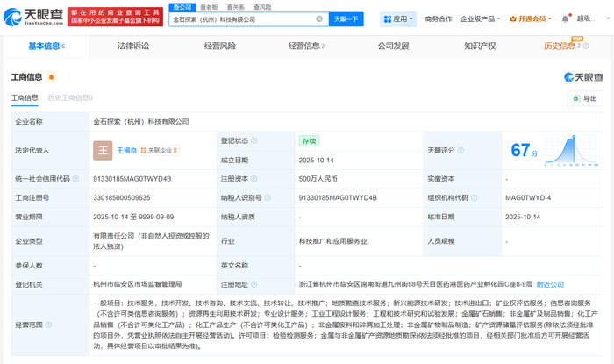Viewport: 614px width, 364px height.
Task: Click the help icon next to 注册资本
Action: click(x=254, y=179)
